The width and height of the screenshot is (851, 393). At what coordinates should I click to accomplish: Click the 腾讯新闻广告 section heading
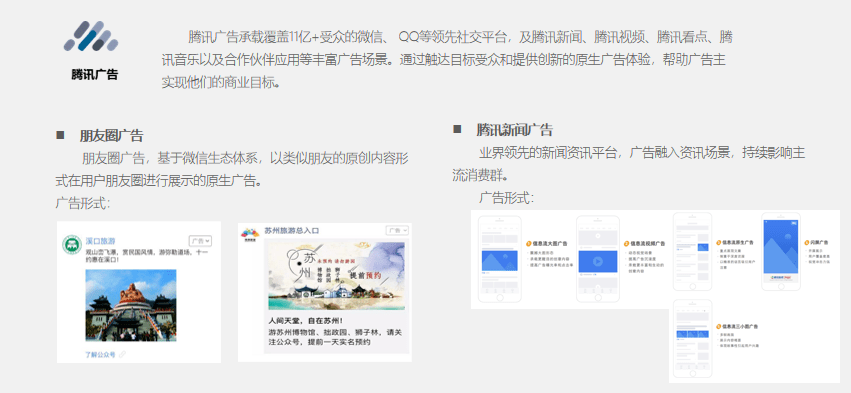(515, 130)
